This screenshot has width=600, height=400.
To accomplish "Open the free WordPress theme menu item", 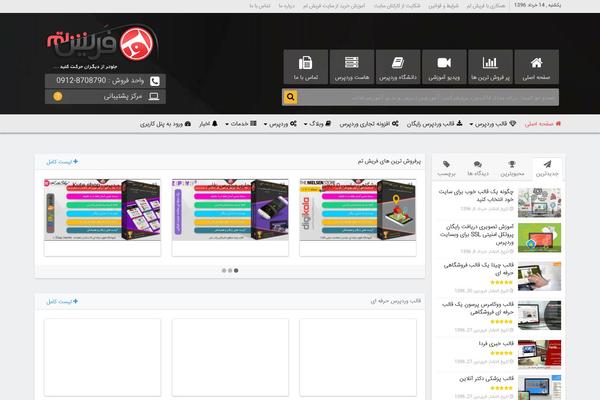I will pos(434,124).
